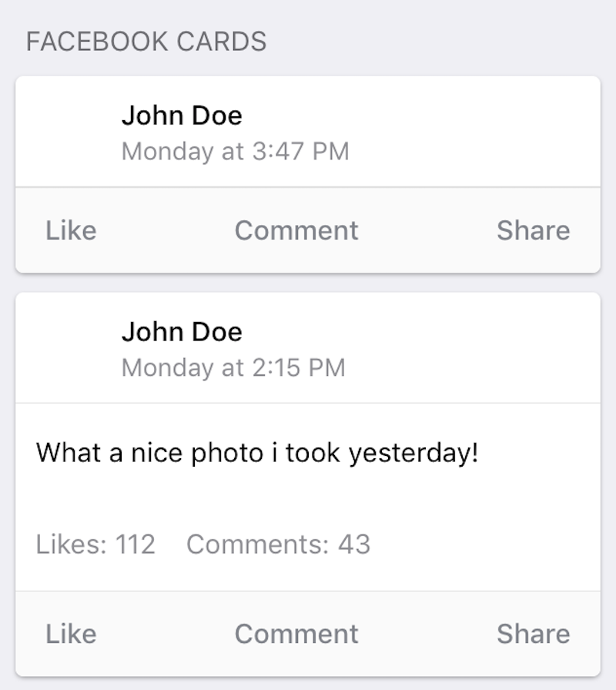Screen dimensions: 616x690
Task: Click the Monday at 3:47 PM timestamp
Action: click(x=236, y=152)
